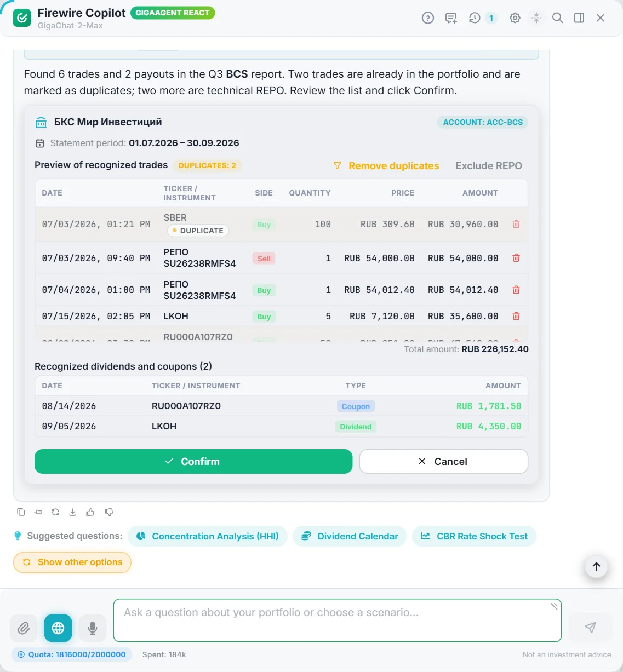Click the history counter badge 1

pos(491,18)
